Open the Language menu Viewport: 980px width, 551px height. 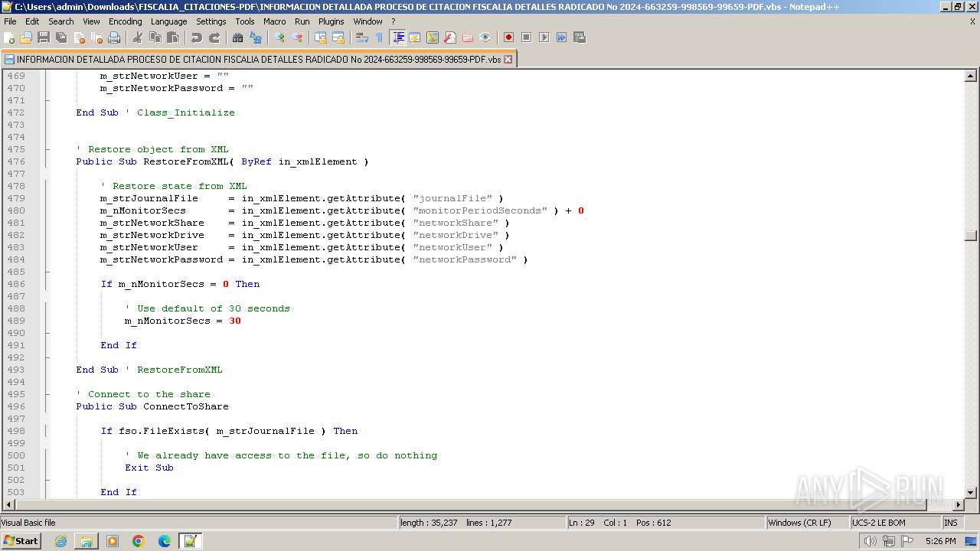tap(168, 21)
